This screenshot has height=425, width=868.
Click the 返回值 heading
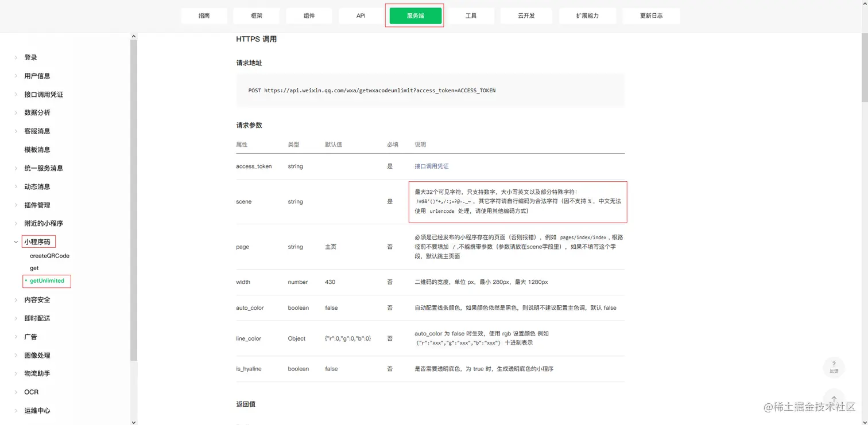point(246,404)
